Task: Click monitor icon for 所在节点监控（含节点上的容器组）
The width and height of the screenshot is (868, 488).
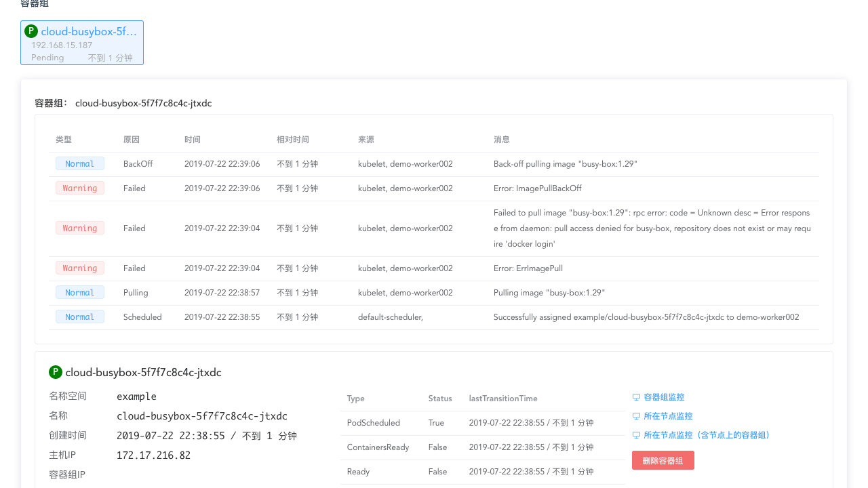Action: coord(636,434)
